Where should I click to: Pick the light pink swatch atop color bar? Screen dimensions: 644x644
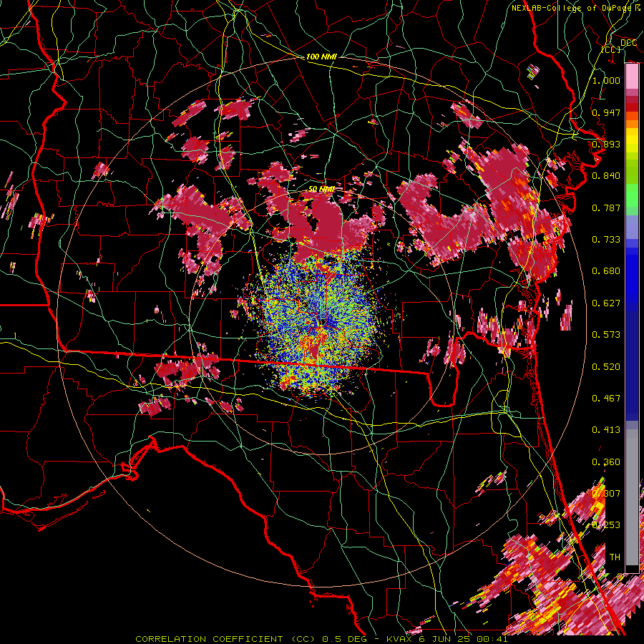tap(632, 77)
